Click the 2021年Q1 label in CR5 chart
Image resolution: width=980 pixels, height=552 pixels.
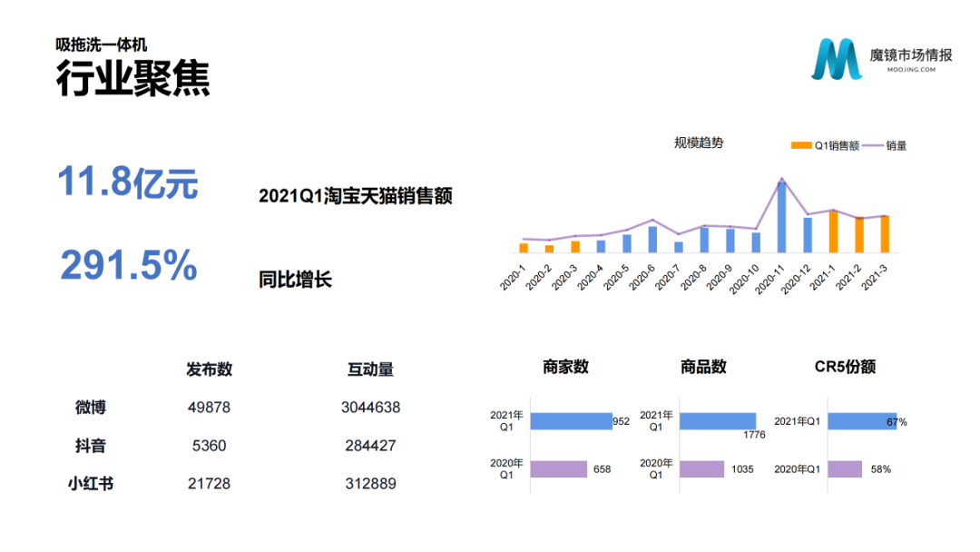click(797, 421)
